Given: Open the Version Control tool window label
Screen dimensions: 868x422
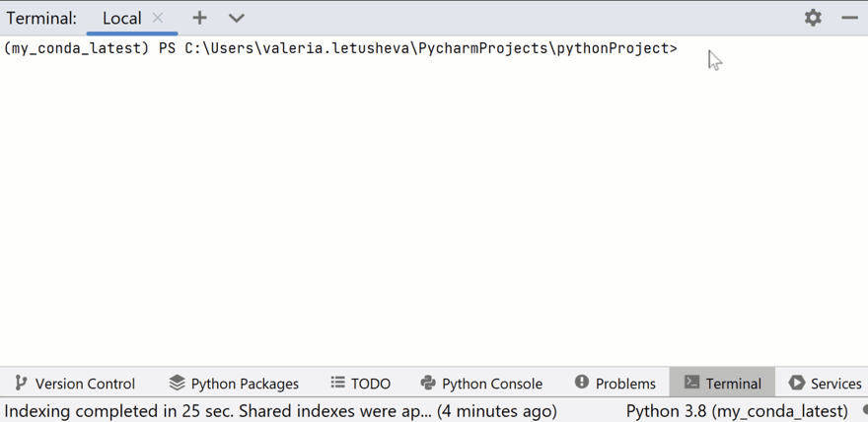Looking at the screenshot, I should pyautogui.click(x=85, y=384).
